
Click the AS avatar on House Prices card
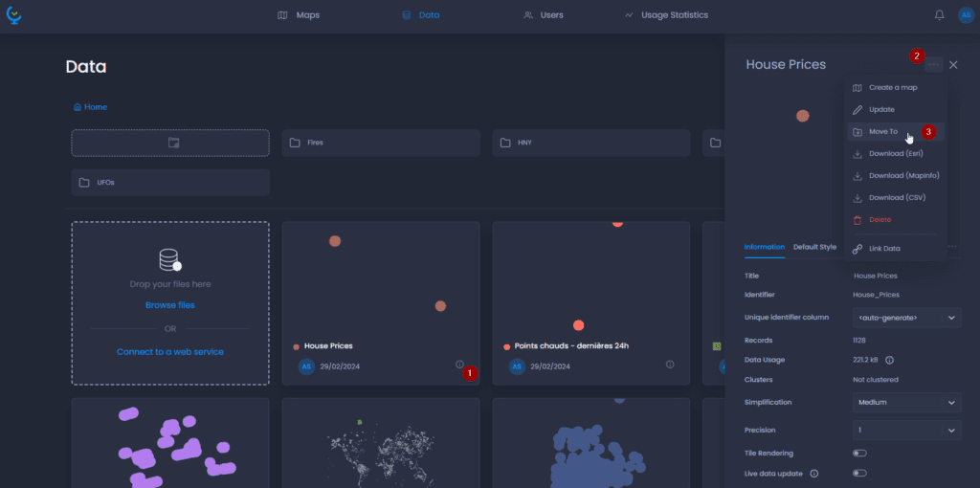pyautogui.click(x=306, y=366)
